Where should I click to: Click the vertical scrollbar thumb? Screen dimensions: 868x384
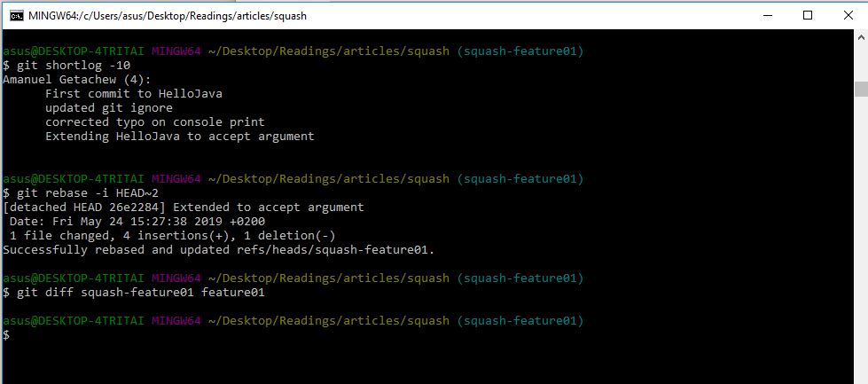click(x=861, y=89)
